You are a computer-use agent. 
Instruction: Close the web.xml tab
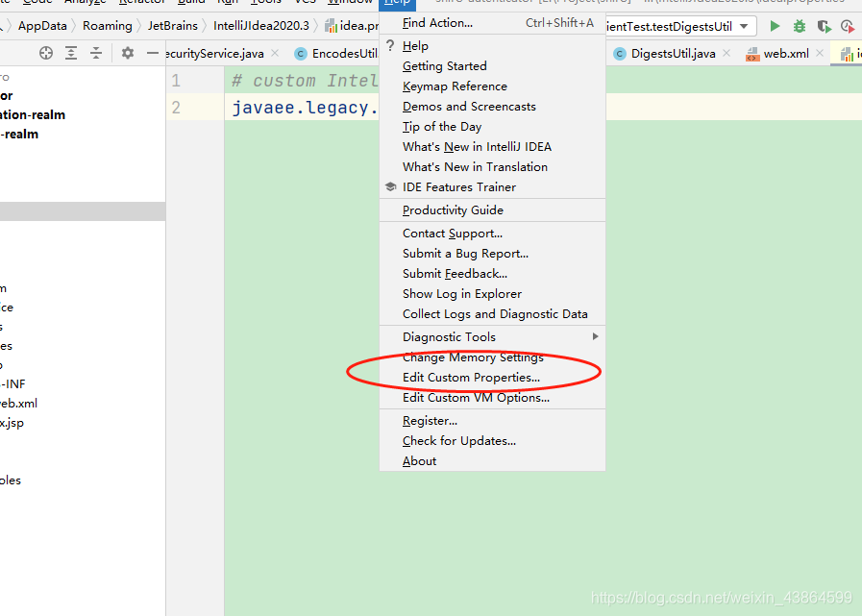820,53
